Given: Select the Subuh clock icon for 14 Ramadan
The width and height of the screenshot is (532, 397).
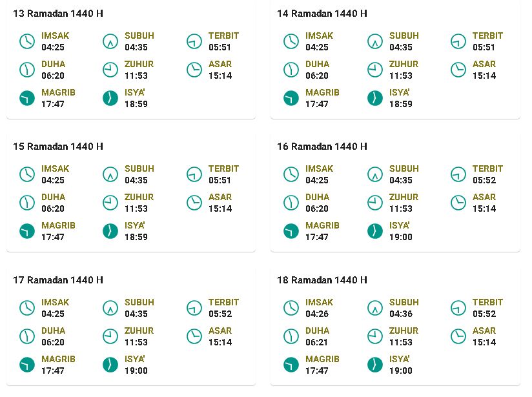Looking at the screenshot, I should 375,41.
